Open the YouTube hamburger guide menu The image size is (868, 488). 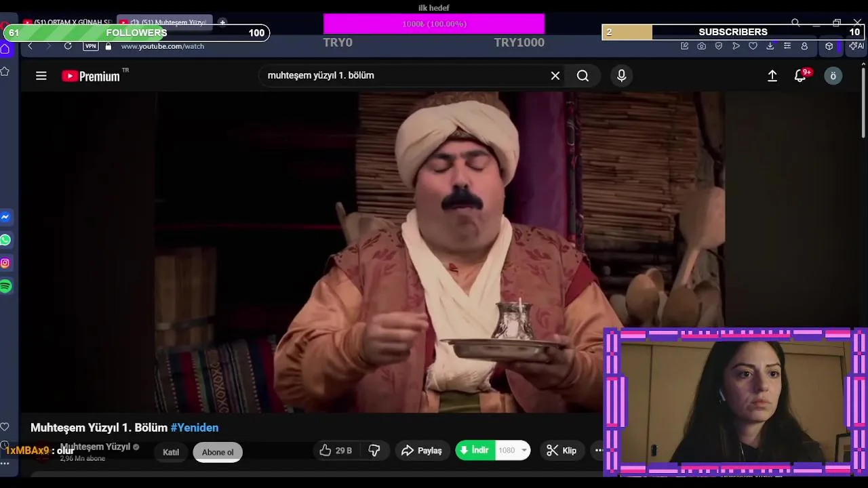(41, 76)
